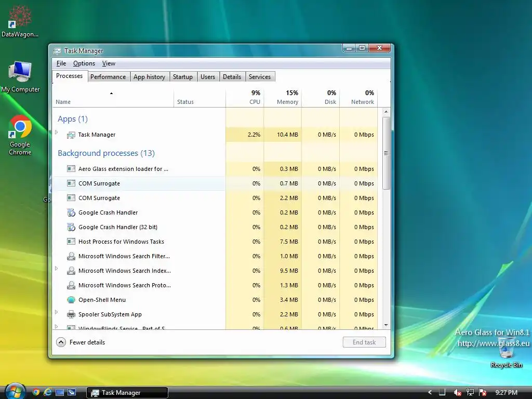Expand the Microsoft Windows Search Indexer row
The image size is (532, 399).
pyautogui.click(x=56, y=269)
